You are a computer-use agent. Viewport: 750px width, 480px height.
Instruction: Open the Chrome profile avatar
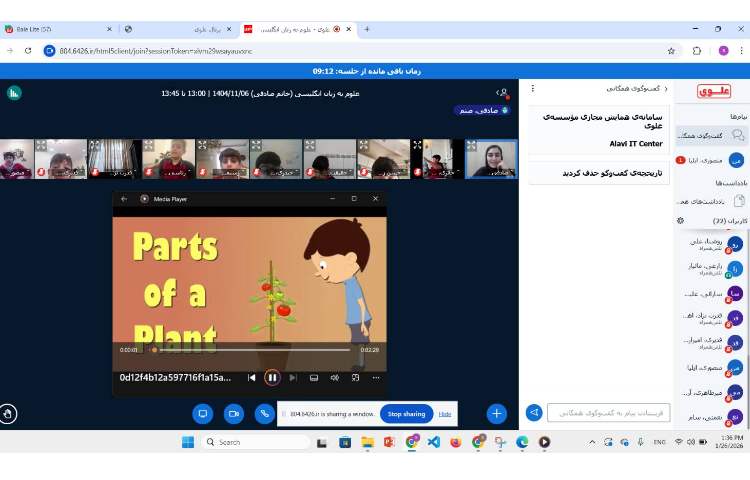point(723,51)
